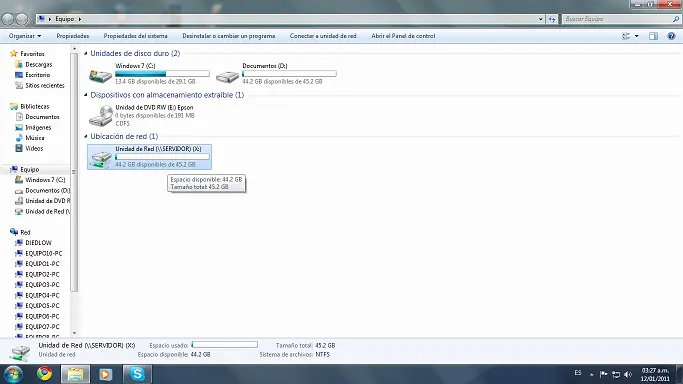
Task: Click the navigation pane scroll up arrow
Action: (74, 49)
